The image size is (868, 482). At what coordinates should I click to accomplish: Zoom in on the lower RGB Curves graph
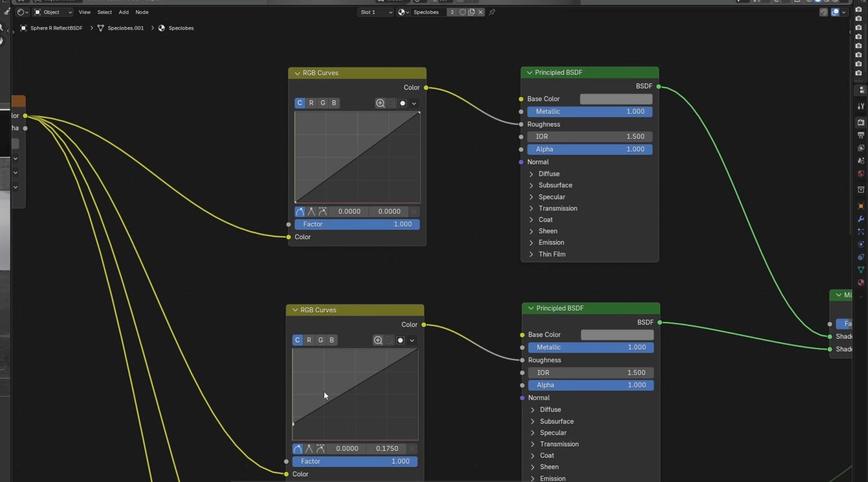pyautogui.click(x=378, y=340)
